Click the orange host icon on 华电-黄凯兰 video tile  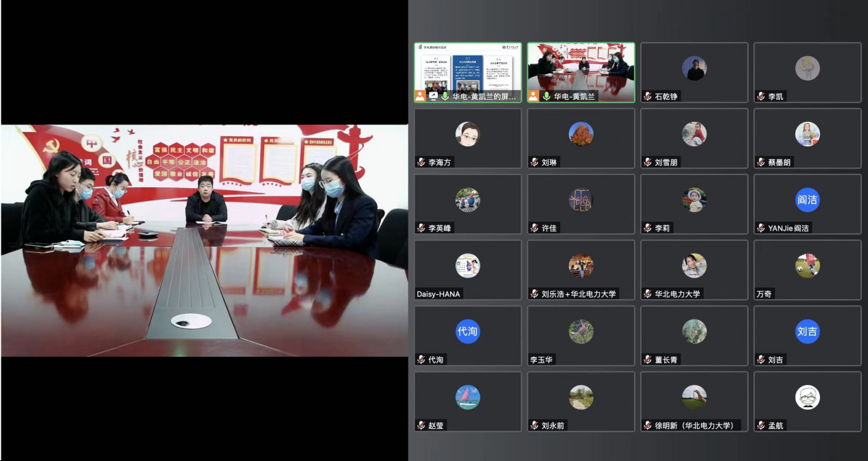click(534, 96)
